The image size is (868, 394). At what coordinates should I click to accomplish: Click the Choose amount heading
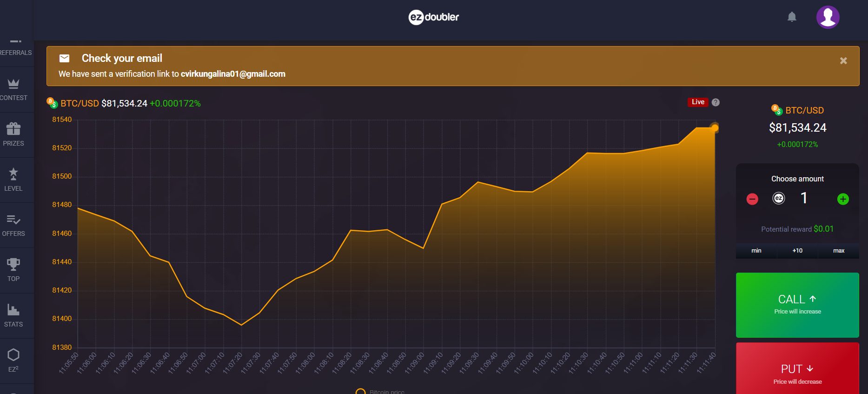pos(797,179)
